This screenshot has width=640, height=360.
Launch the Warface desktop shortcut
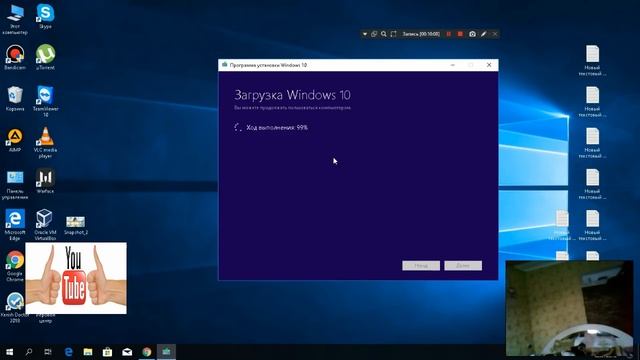click(x=45, y=181)
